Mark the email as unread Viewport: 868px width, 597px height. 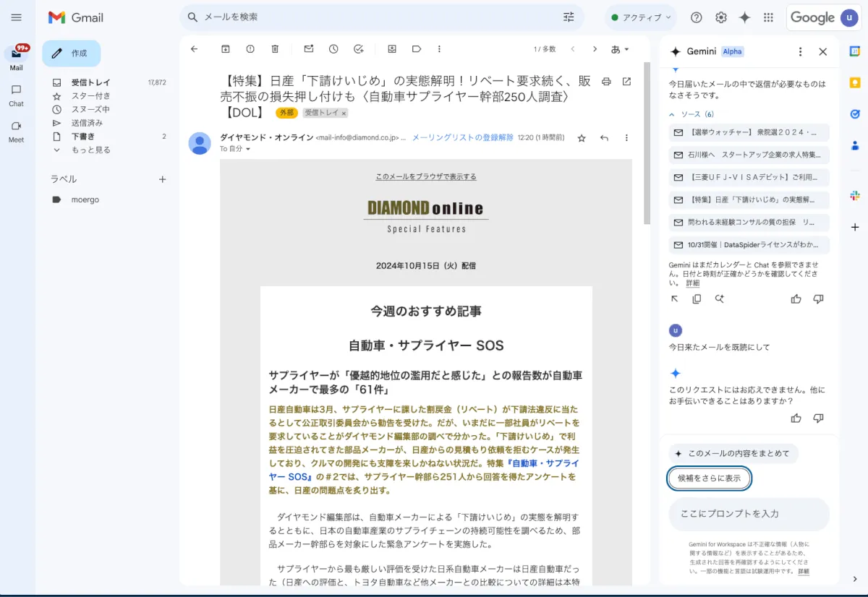point(309,49)
